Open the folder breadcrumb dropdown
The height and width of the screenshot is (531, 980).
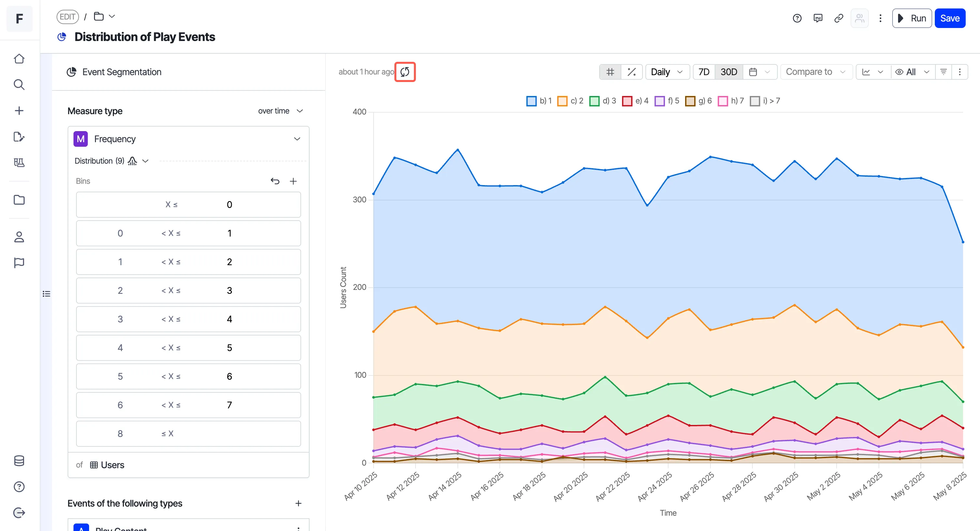tap(104, 16)
